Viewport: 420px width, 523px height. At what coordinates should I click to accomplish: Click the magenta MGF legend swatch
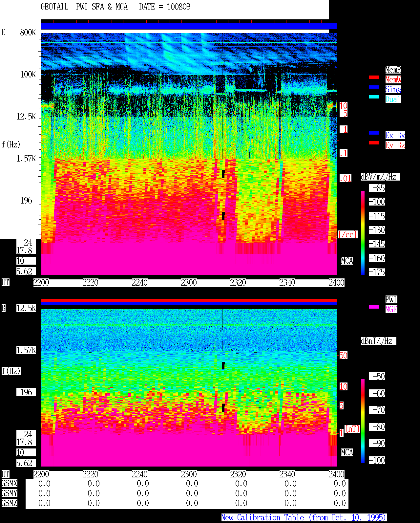pyautogui.click(x=374, y=307)
